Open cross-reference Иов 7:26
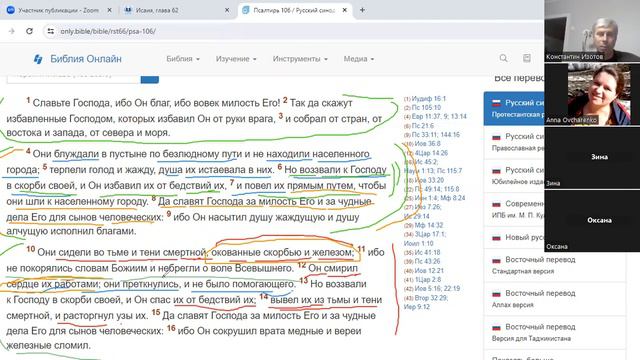Screen dimensions: 640x360 (427, 207)
